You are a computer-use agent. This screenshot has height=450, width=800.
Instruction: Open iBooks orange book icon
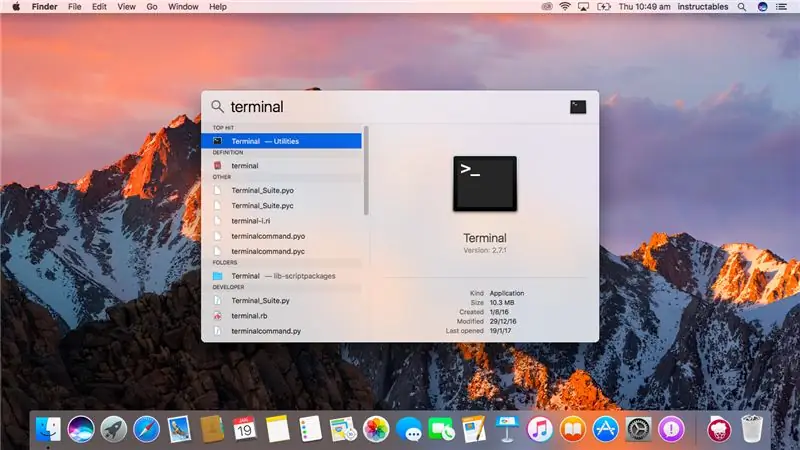point(572,429)
